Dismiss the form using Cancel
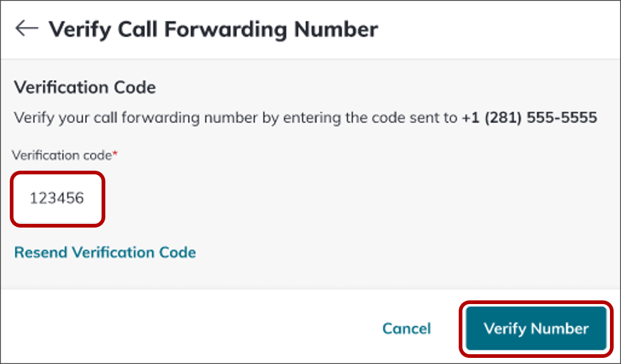This screenshot has width=621, height=364. [x=407, y=329]
